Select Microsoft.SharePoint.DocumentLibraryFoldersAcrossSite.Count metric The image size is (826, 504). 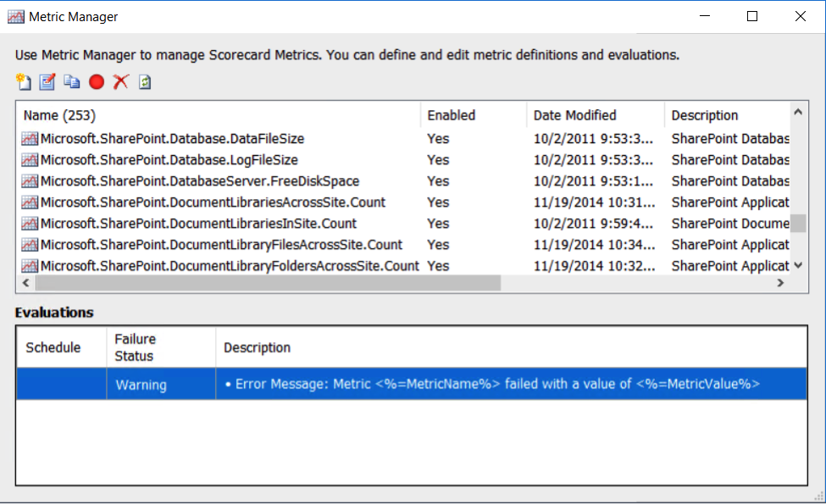click(230, 266)
